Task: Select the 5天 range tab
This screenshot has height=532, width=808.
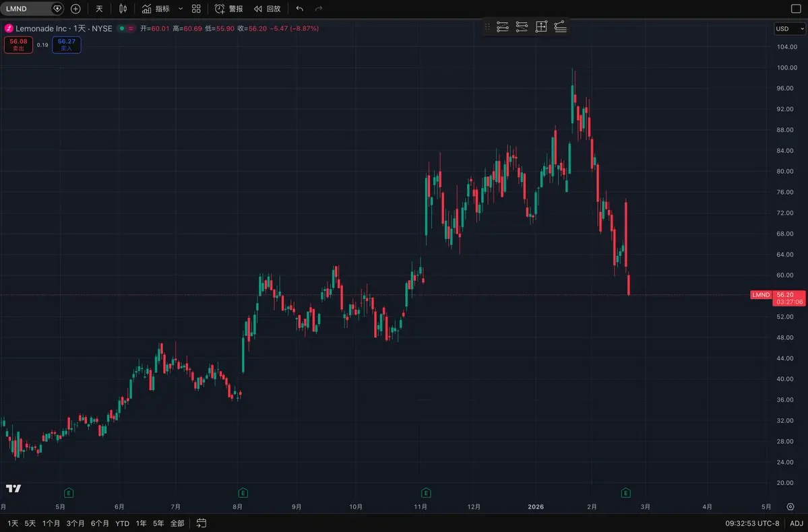Action: click(30, 523)
